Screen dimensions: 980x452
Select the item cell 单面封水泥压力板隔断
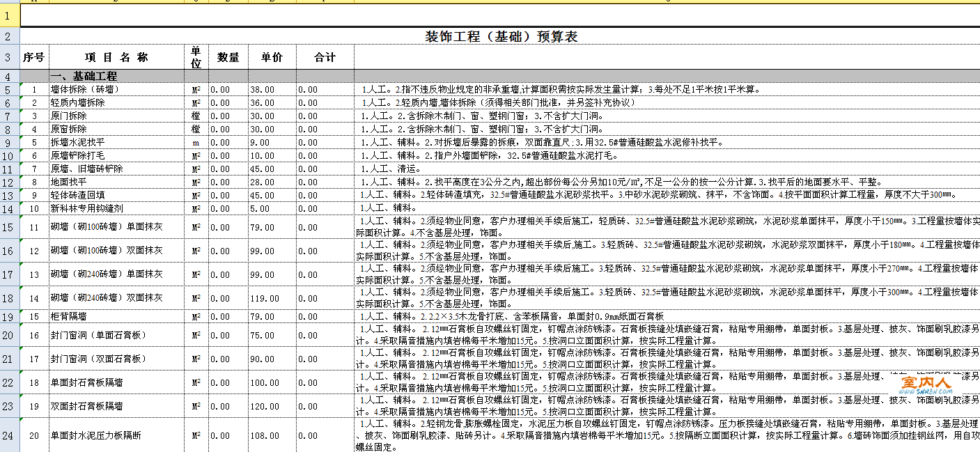click(x=116, y=435)
